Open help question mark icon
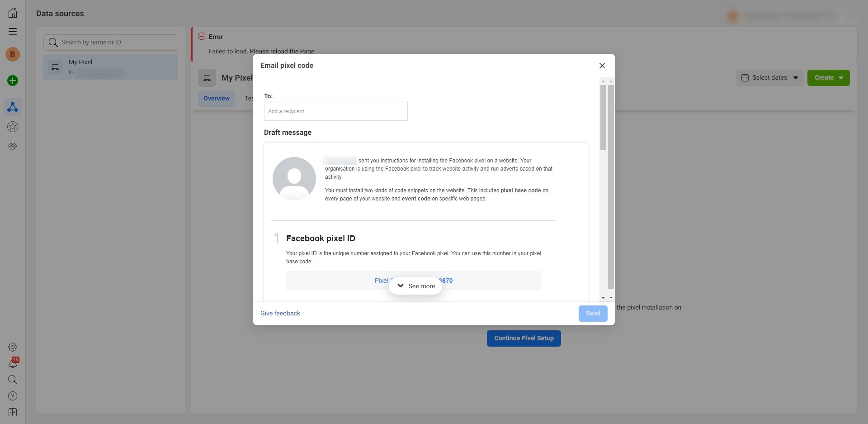This screenshot has height=424, width=868. 13,396
